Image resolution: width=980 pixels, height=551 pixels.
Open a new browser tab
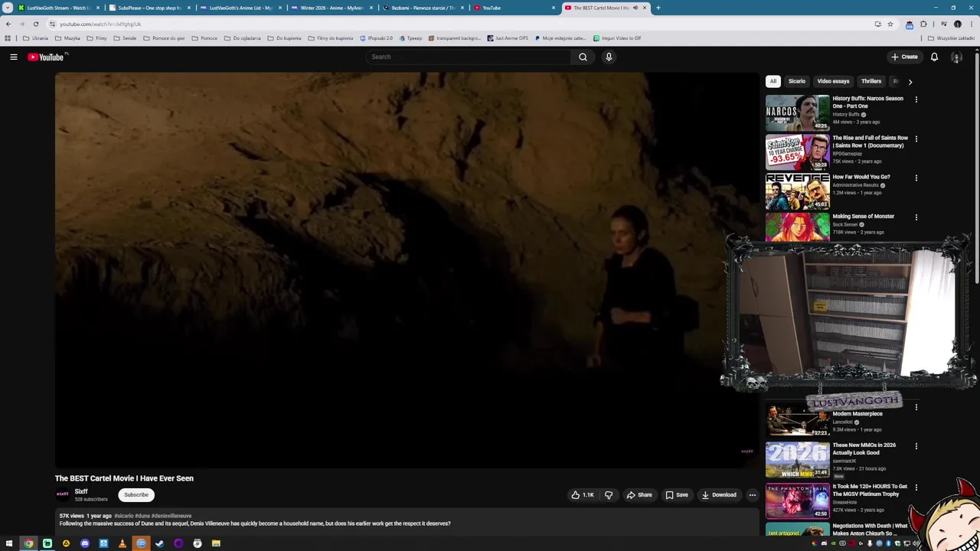(x=658, y=8)
